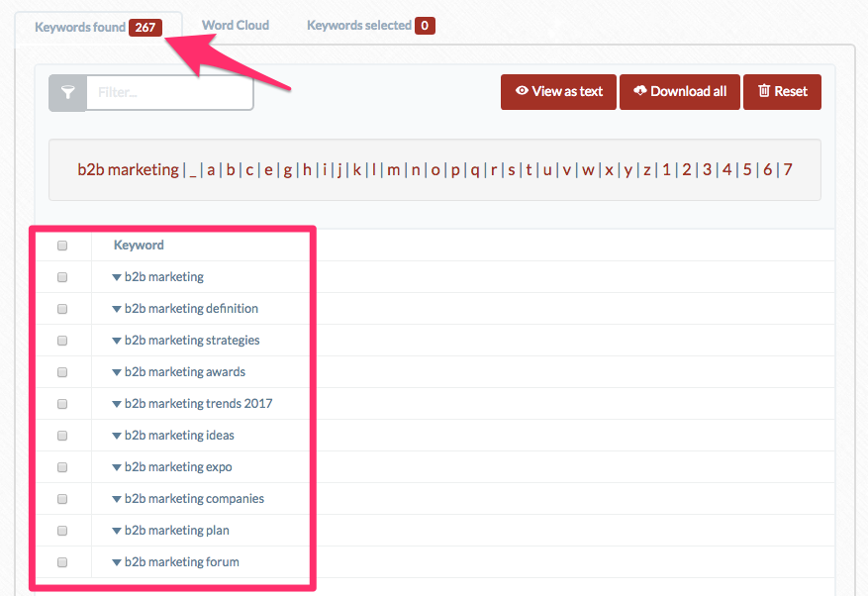This screenshot has height=596, width=868.
Task: Click the Filter text input field
Action: [x=170, y=92]
